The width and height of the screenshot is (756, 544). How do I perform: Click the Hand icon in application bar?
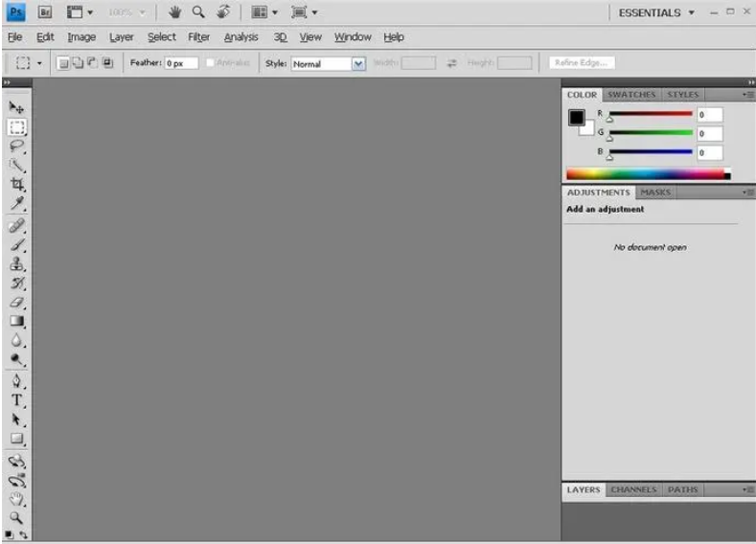pos(174,12)
